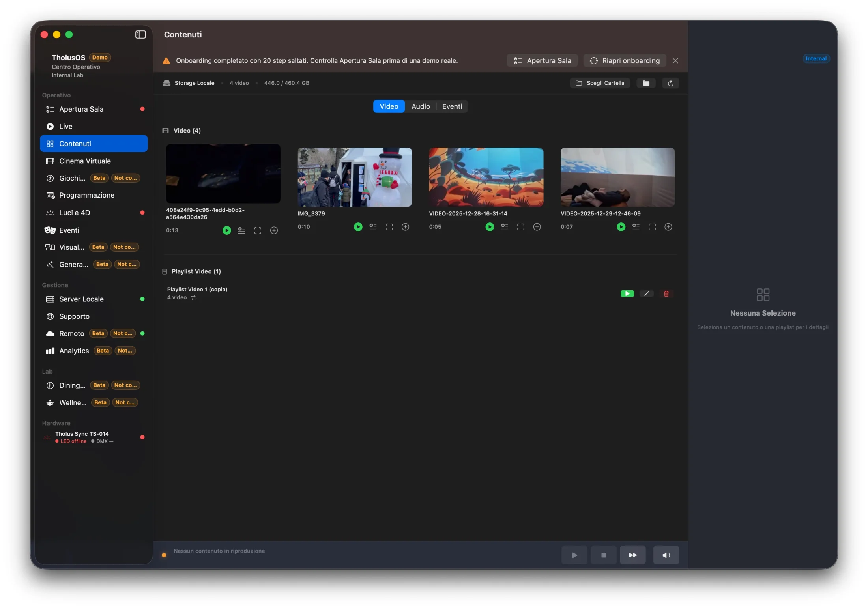The image size is (868, 609).
Task: Select the VIDEO-2025-12-29-12-46-09 thumbnail
Action: click(x=617, y=177)
